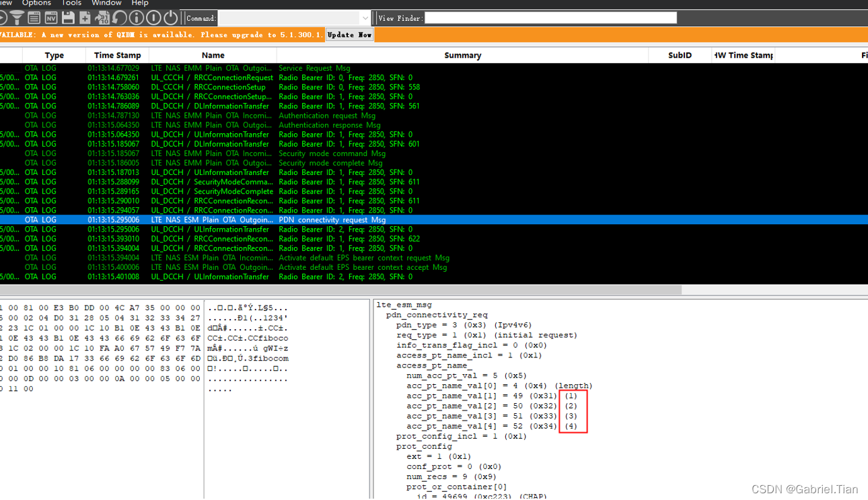Viewport: 868px width, 500px height.
Task: Select Activate default EPS bearer context accept row
Action: [x=434, y=267]
